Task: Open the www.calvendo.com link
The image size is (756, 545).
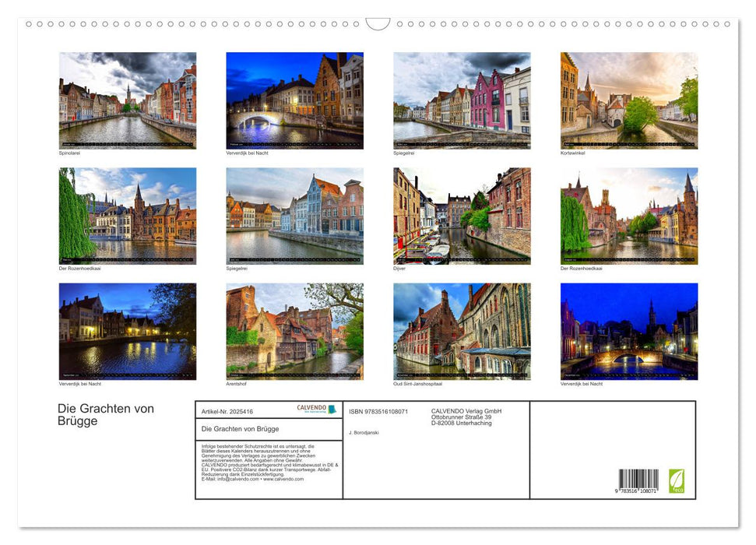Action: coord(283,479)
